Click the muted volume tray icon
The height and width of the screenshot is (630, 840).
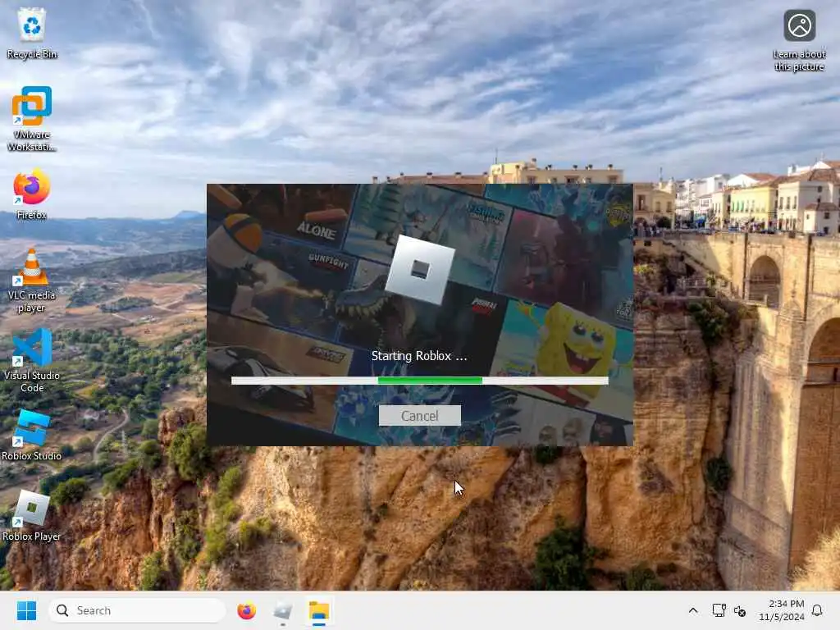point(740,610)
